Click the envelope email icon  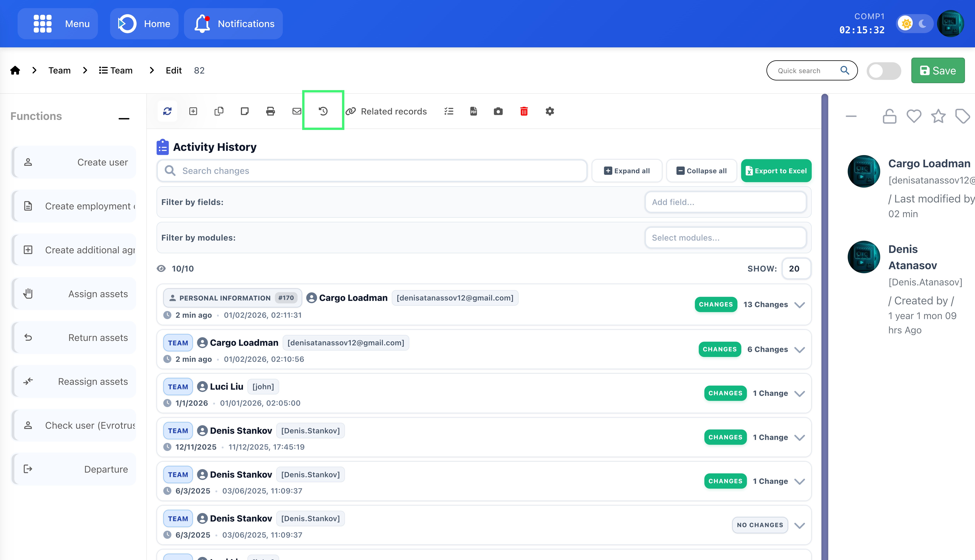(297, 111)
